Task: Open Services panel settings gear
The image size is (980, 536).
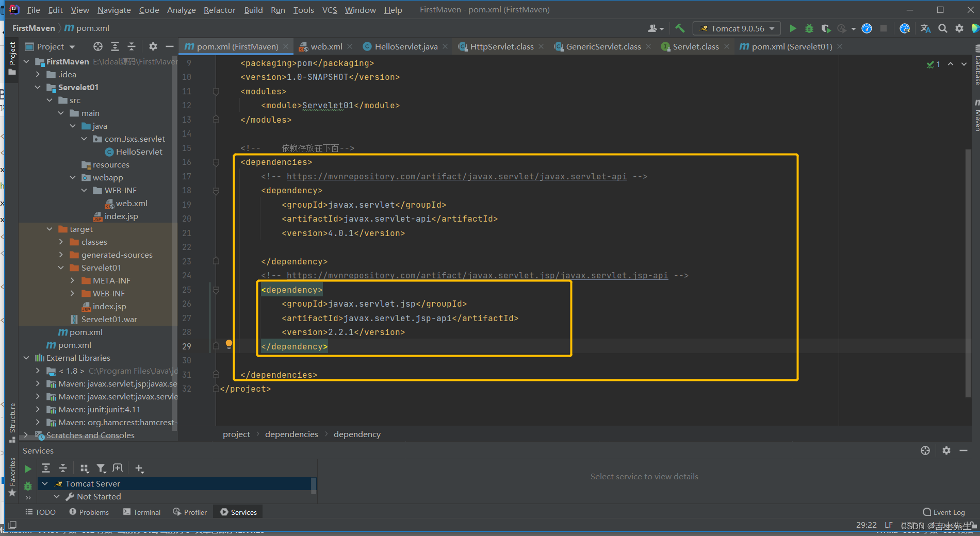Action: (946, 450)
